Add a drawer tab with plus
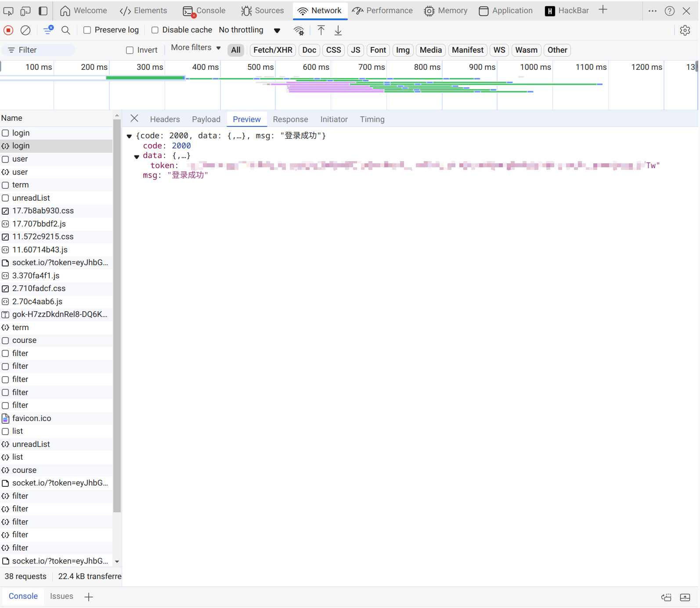This screenshot has height=608, width=700. coord(89,597)
